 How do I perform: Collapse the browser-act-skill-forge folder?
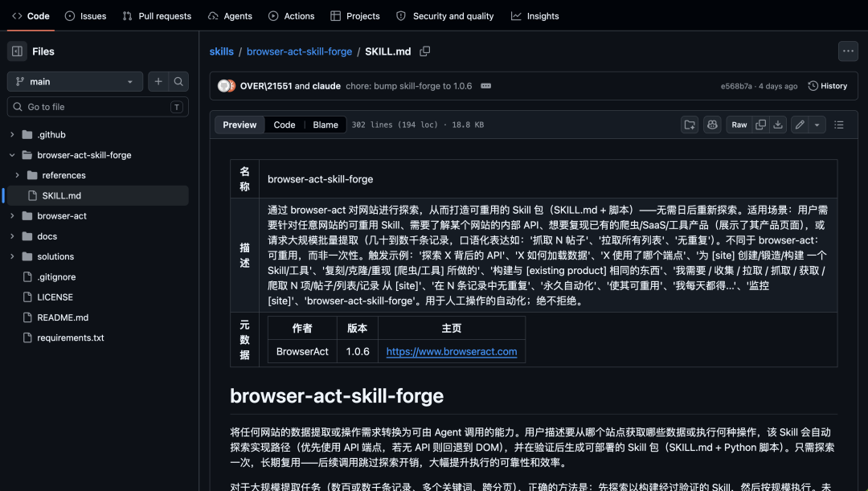12,155
